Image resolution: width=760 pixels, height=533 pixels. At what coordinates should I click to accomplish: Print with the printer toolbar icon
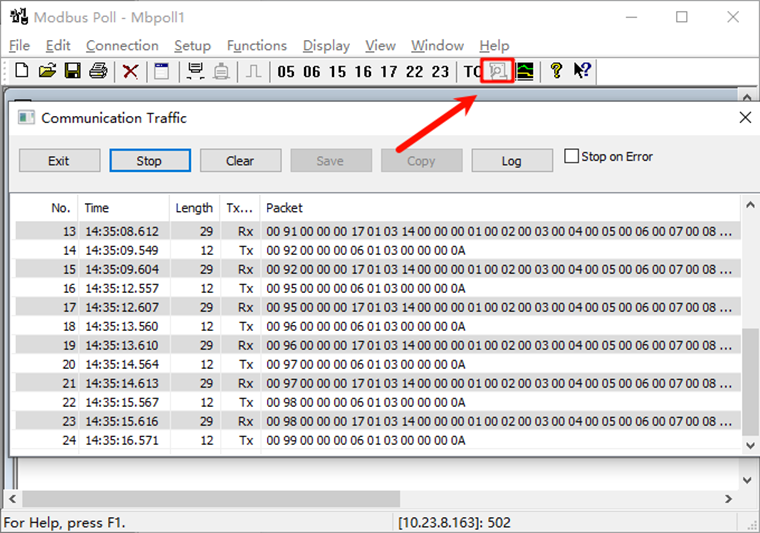(98, 71)
